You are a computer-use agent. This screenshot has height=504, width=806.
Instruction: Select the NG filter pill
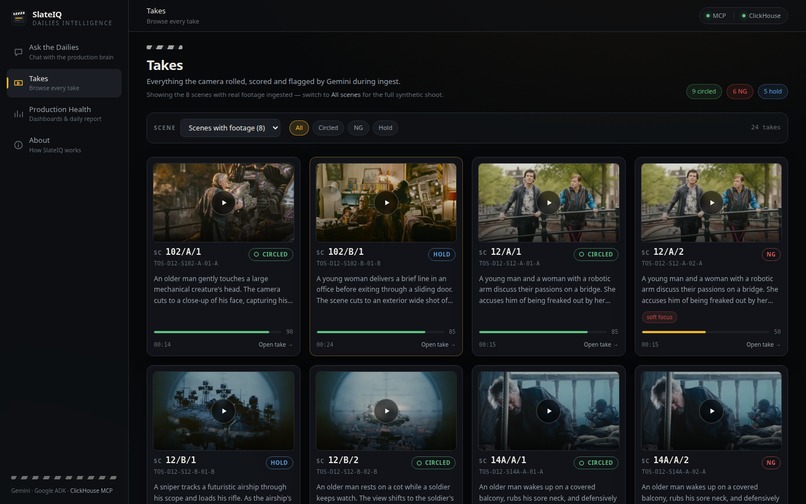pyautogui.click(x=358, y=128)
